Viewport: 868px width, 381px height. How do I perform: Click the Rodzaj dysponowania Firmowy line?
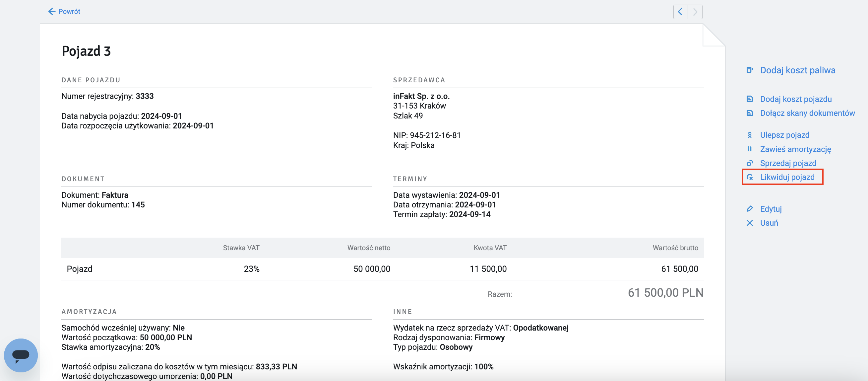449,338
